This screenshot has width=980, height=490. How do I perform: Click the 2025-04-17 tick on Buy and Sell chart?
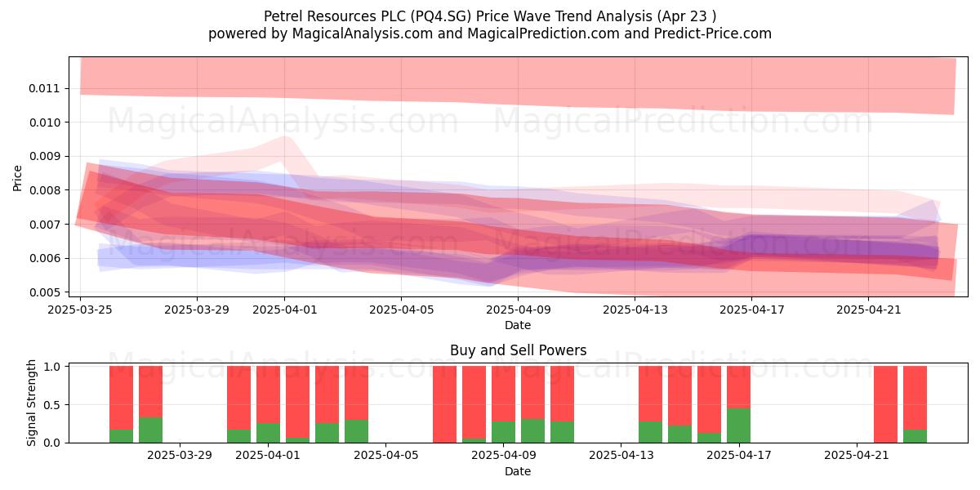[738, 456]
